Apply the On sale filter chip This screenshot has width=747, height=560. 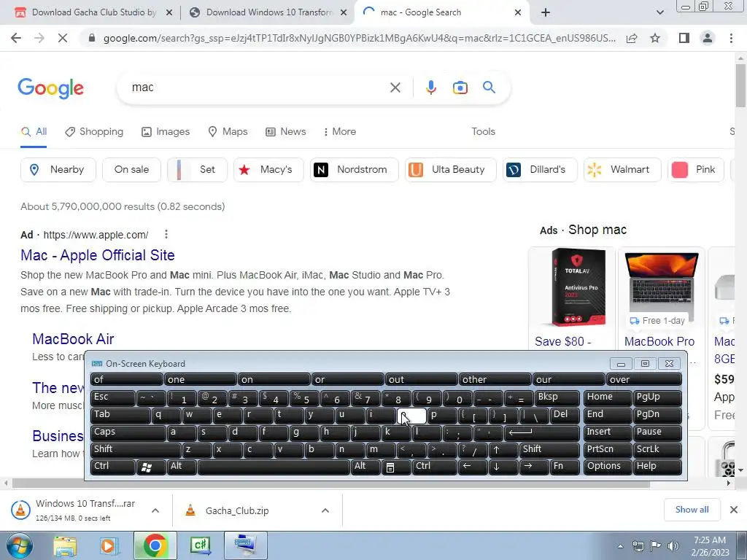131,169
